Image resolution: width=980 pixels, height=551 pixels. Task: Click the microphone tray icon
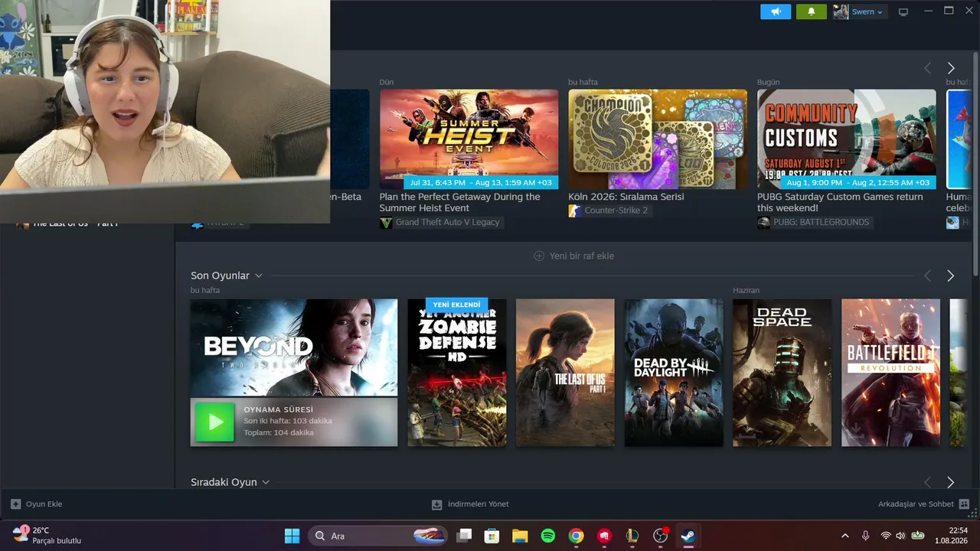865,536
